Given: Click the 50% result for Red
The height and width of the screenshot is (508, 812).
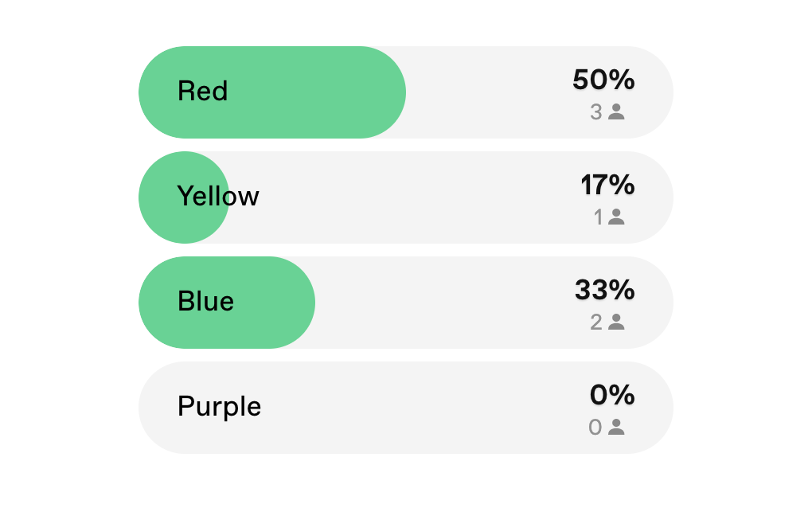Looking at the screenshot, I should tap(603, 80).
